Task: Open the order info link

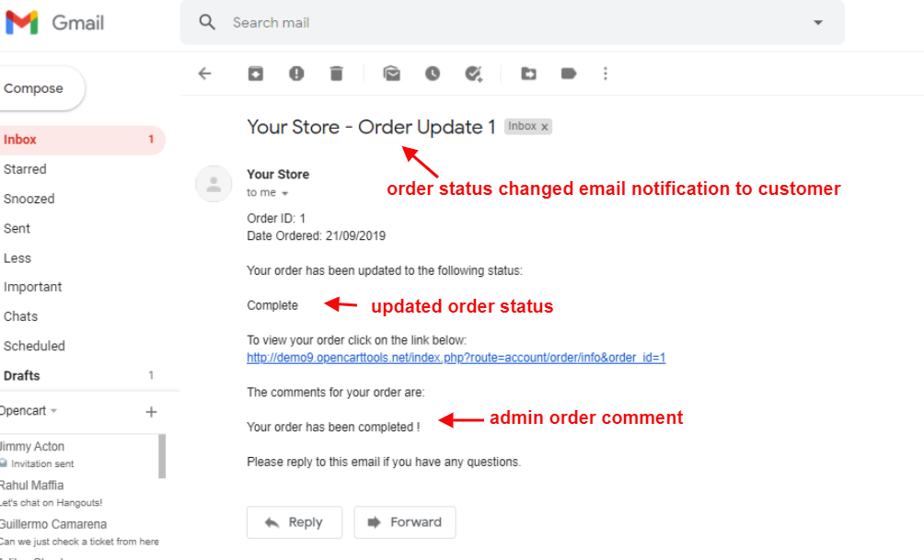Action: pyautogui.click(x=456, y=358)
